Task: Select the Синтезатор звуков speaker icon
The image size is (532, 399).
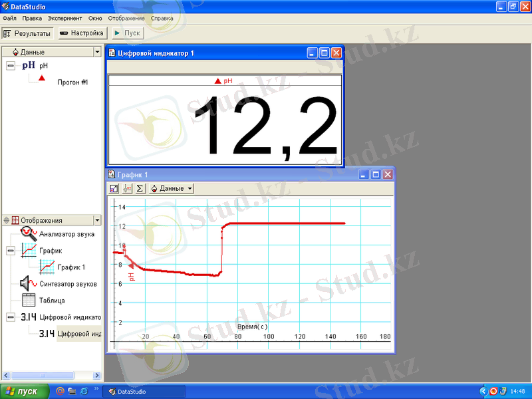Action: [x=29, y=284]
